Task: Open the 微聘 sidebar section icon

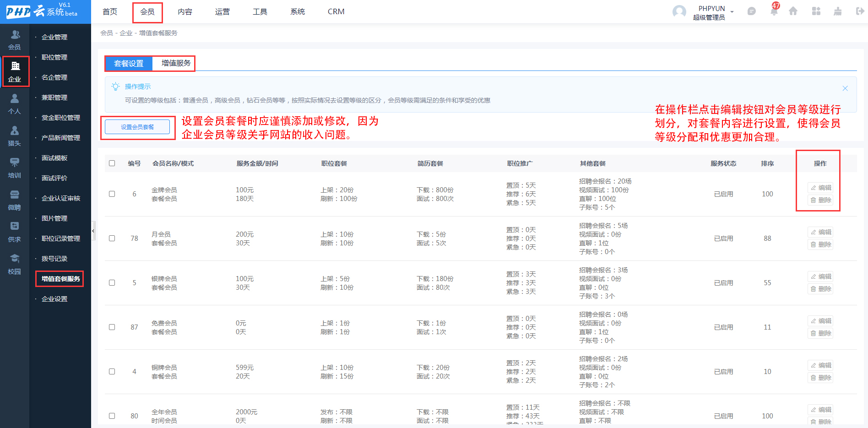Action: pos(15,195)
